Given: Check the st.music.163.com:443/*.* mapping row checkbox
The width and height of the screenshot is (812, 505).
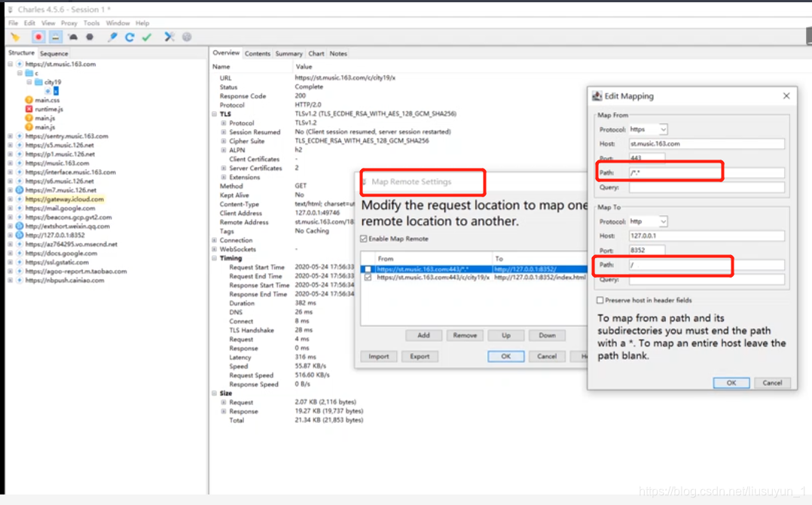Looking at the screenshot, I should (x=368, y=269).
